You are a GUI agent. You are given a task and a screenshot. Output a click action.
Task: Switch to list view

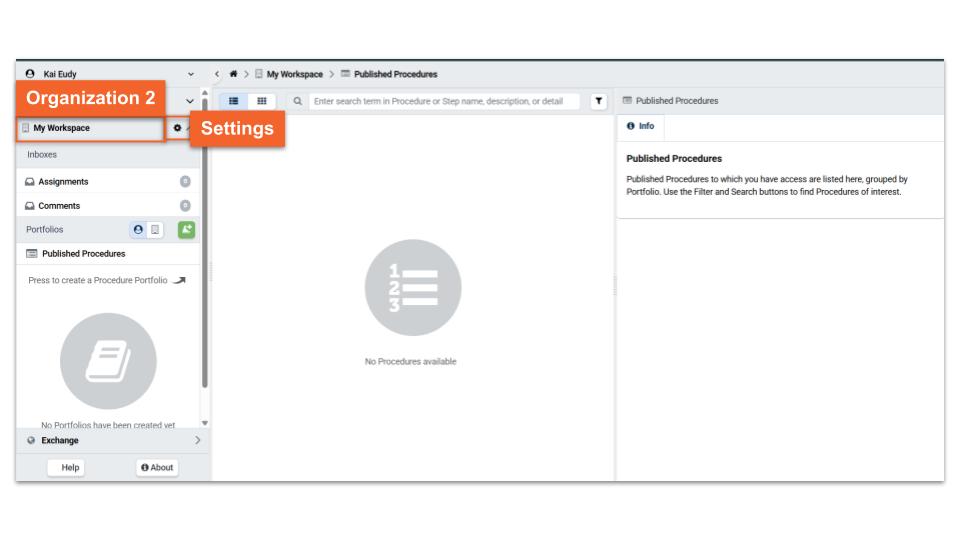click(233, 101)
